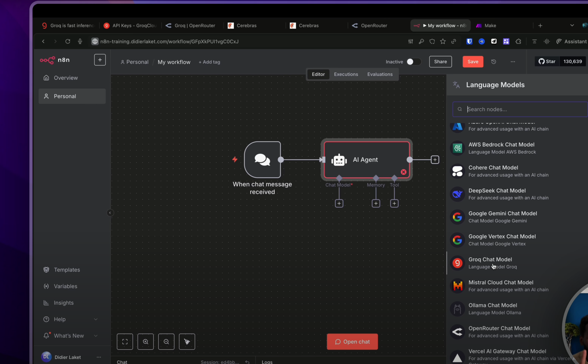Screen dimensions: 588x364
Task: Click the Open chat button
Action: (x=352, y=342)
